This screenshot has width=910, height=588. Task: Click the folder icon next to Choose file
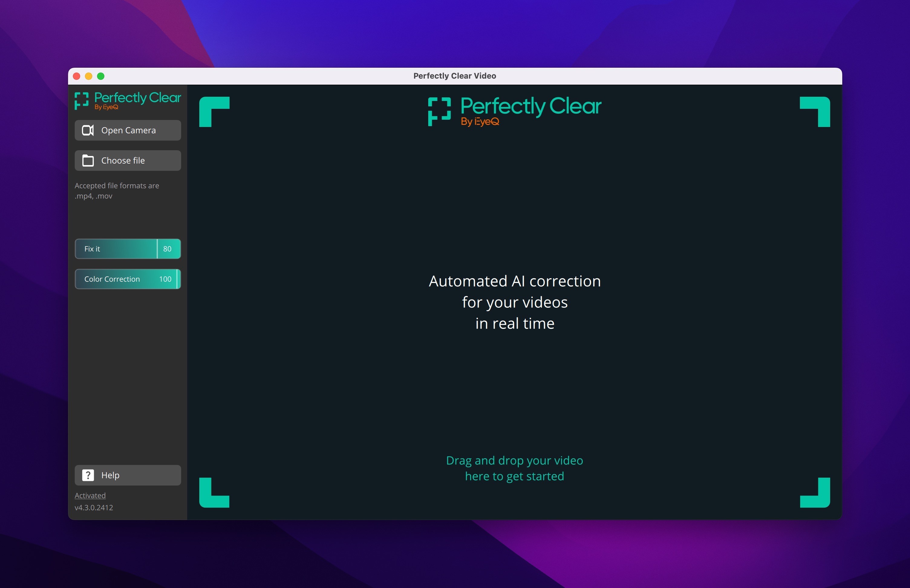pos(88,161)
